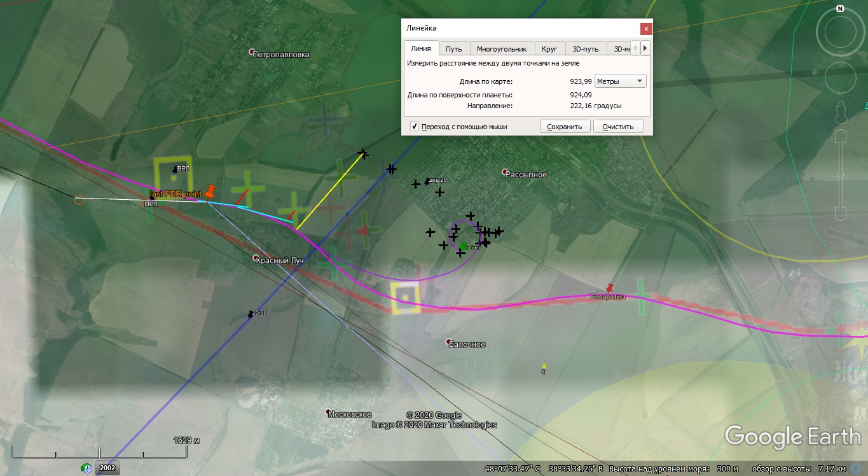Click the Красный Луч place marker
868x476 pixels.
[256, 258]
